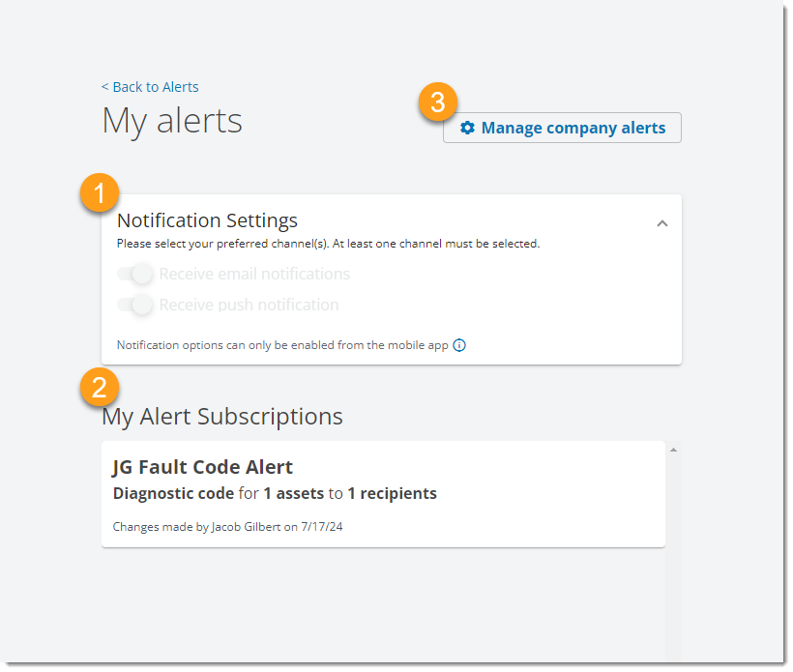
Task: Click the My Alert Subscriptions heading
Action: [222, 416]
